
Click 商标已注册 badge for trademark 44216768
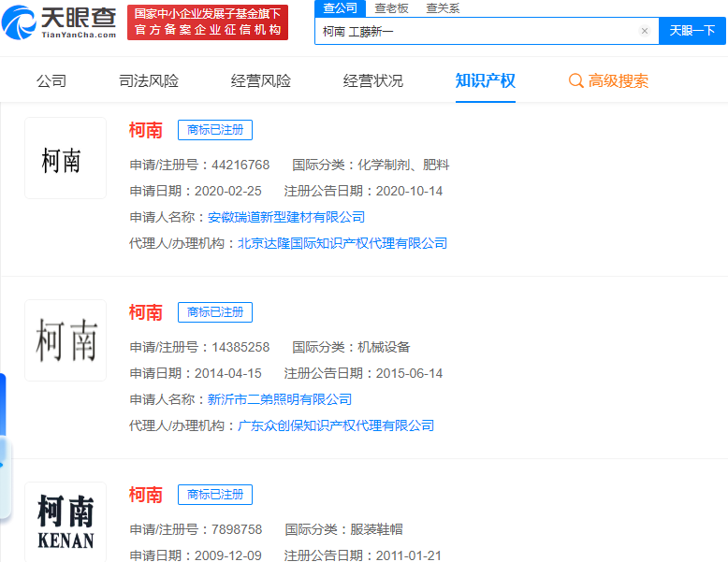tap(215, 130)
